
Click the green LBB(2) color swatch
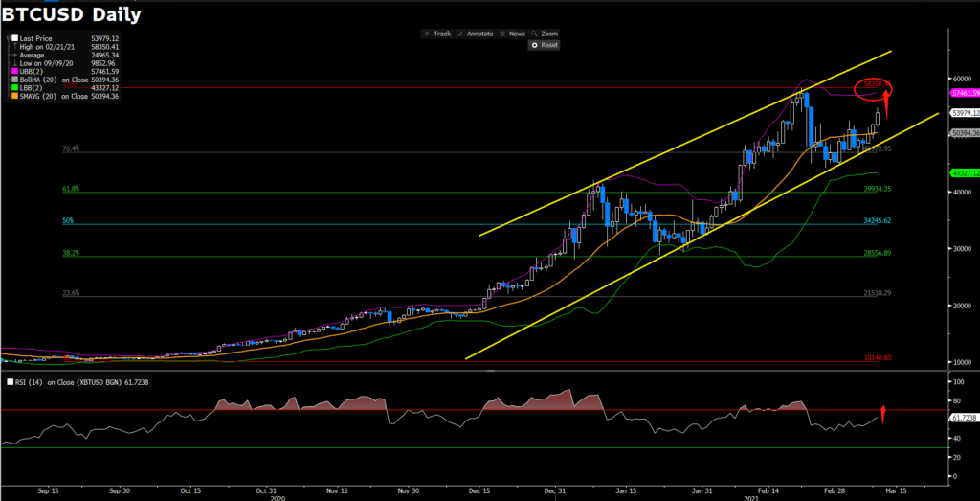click(x=14, y=87)
